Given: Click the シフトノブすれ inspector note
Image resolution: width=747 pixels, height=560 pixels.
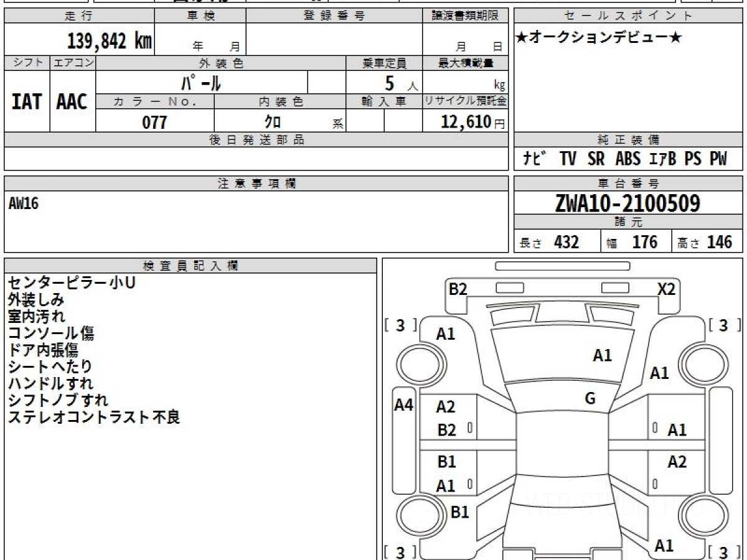Looking at the screenshot, I should coord(58,400).
